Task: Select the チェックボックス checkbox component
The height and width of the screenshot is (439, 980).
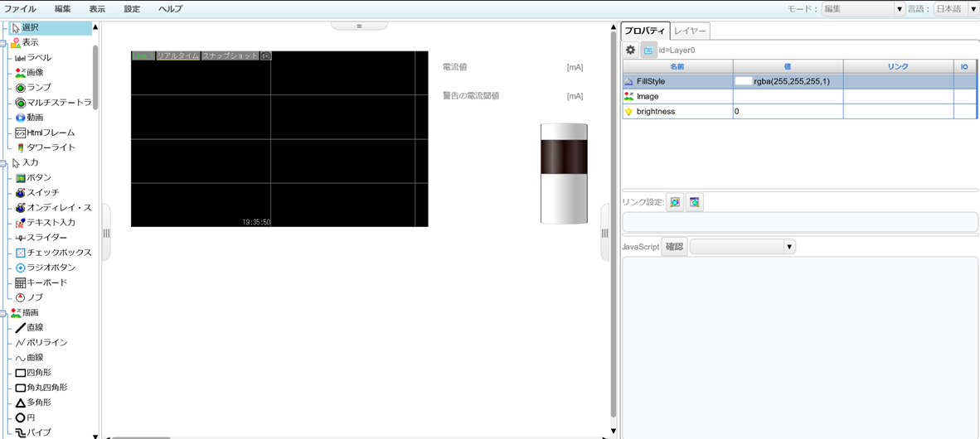Action: click(x=53, y=253)
